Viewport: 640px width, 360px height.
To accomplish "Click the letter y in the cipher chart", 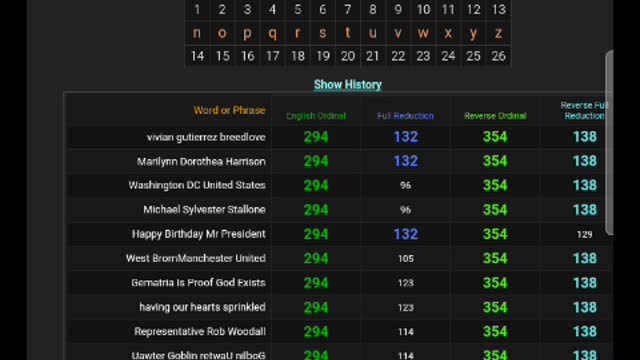I will [473, 34].
